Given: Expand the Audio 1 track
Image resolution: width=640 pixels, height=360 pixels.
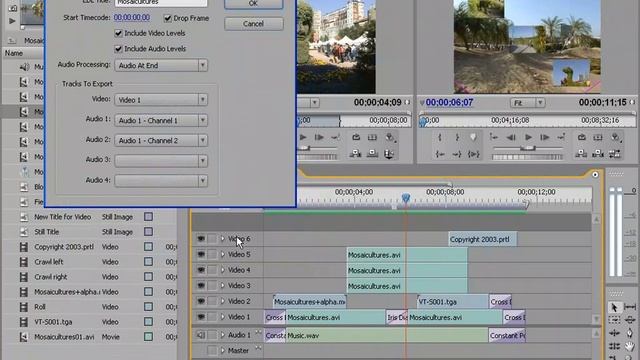Looking at the screenshot, I should 222,335.
